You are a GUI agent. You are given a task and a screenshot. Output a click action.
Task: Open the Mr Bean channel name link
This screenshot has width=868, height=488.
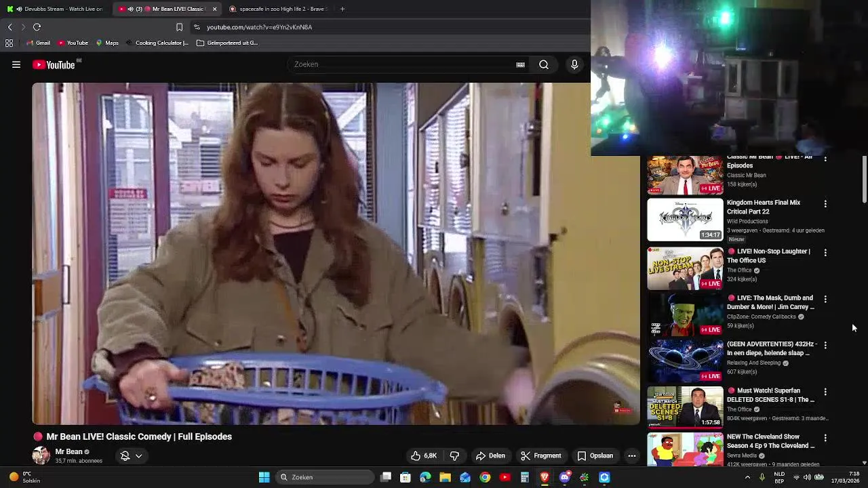point(68,451)
